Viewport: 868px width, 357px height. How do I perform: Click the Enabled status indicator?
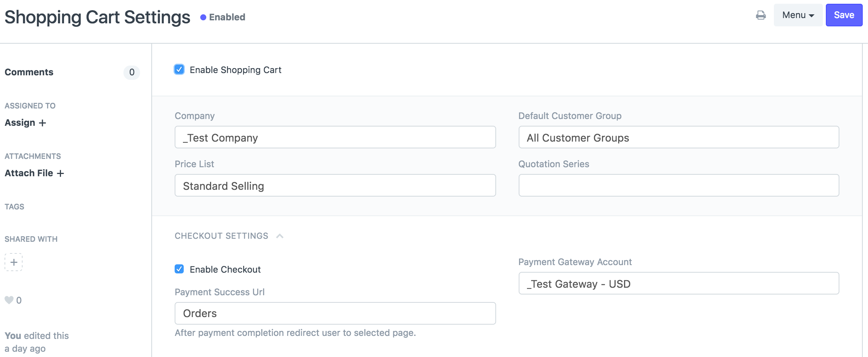click(x=222, y=17)
